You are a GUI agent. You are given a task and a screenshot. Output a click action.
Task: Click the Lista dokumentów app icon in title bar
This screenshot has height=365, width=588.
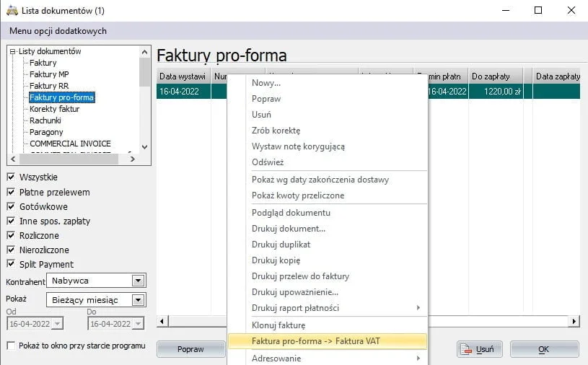pos(12,11)
